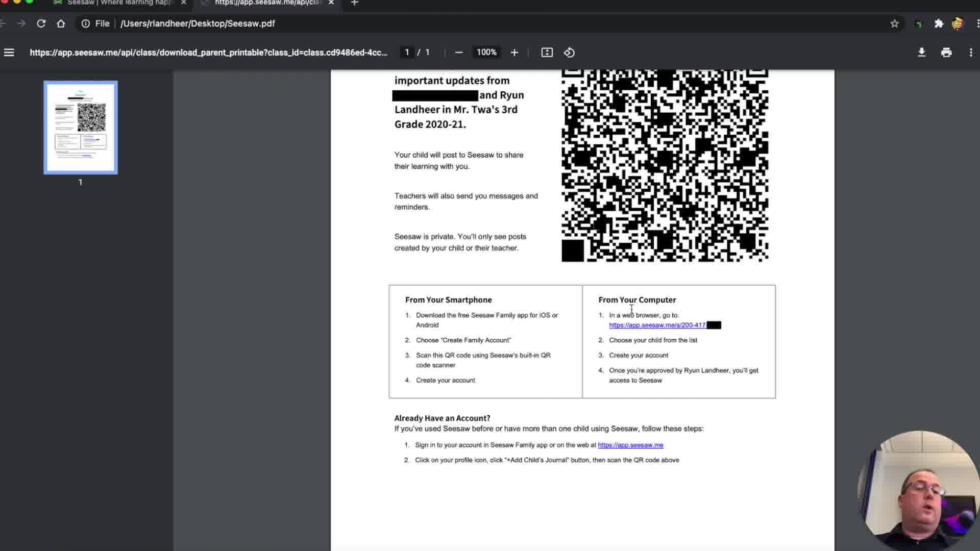Click the Seesaw QR code image
Image resolution: width=980 pixels, height=551 pixels.
tap(665, 166)
